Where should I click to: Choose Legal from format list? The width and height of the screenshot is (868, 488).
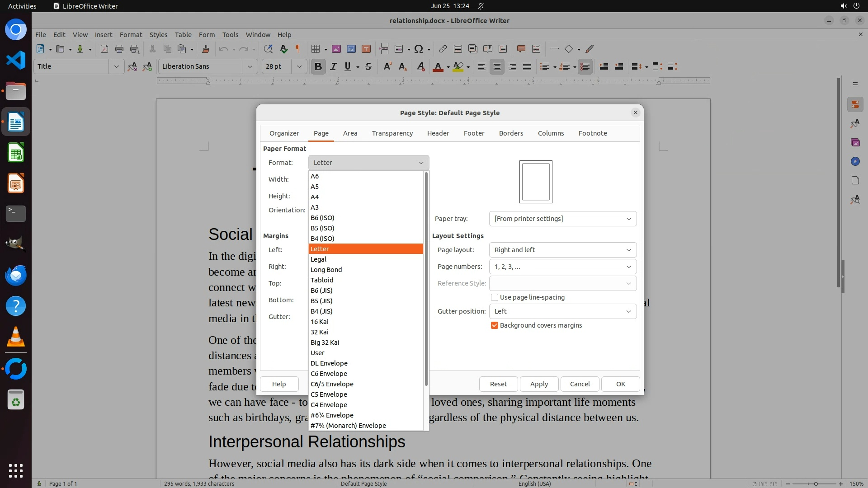point(319,259)
